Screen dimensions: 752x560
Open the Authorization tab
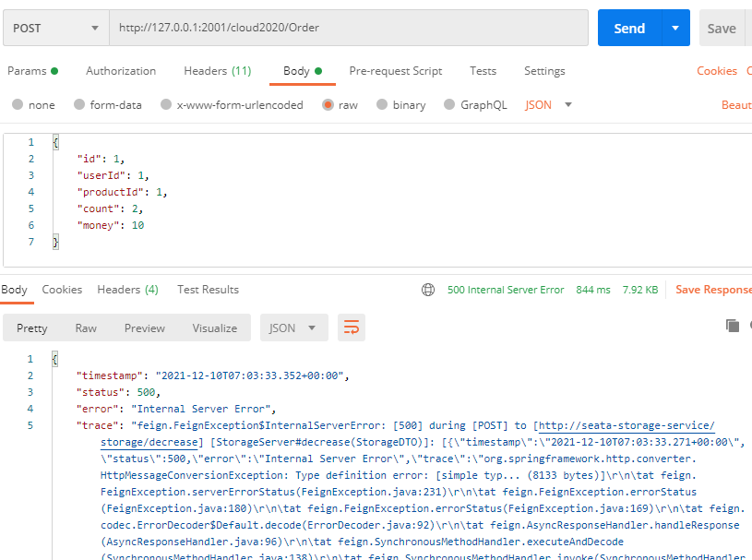[121, 71]
